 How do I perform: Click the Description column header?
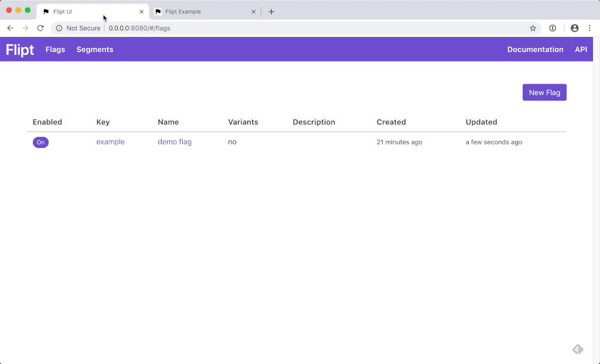[314, 122]
